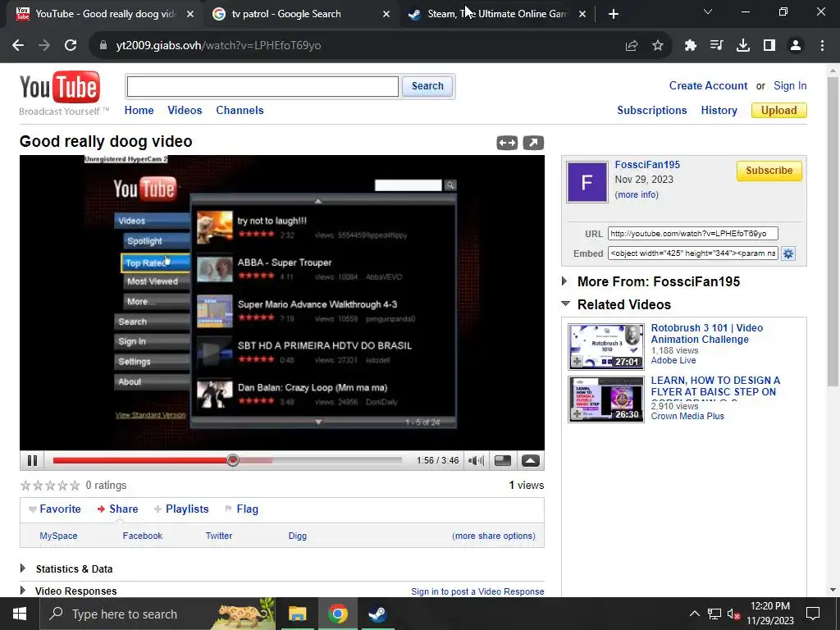This screenshot has width=840, height=630.
Task: Rate the video five stars using the fifth star
Action: pos(75,486)
